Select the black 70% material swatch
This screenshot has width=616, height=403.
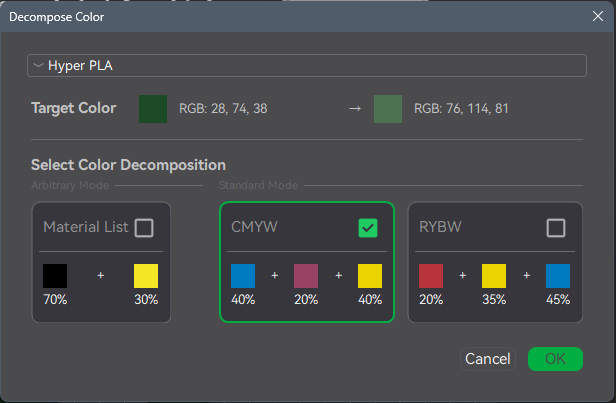pos(55,276)
